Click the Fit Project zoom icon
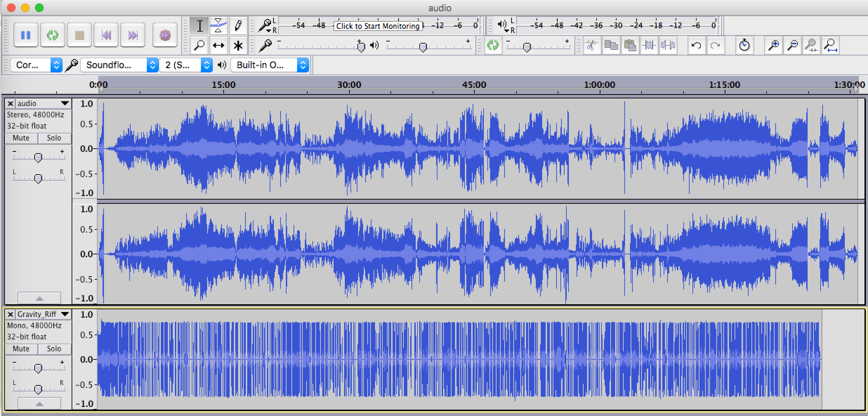Image resolution: width=868 pixels, height=416 pixels. click(830, 45)
